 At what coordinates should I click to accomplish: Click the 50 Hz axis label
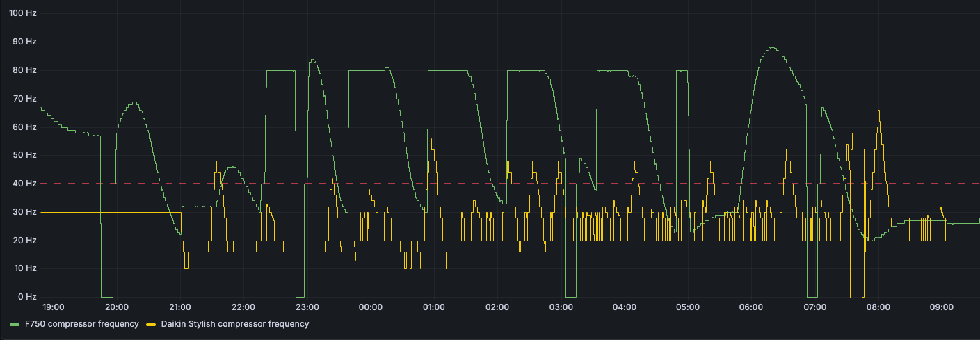tap(24, 155)
